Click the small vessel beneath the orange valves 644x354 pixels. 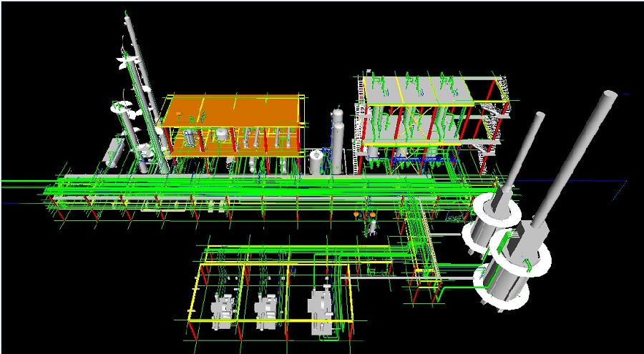[371, 227]
